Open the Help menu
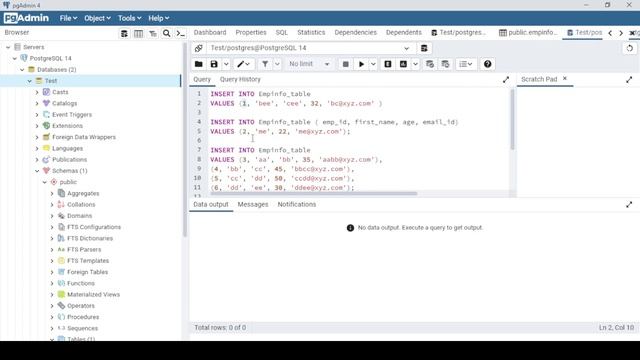Viewport: 640px width, 360px height. coord(158,18)
